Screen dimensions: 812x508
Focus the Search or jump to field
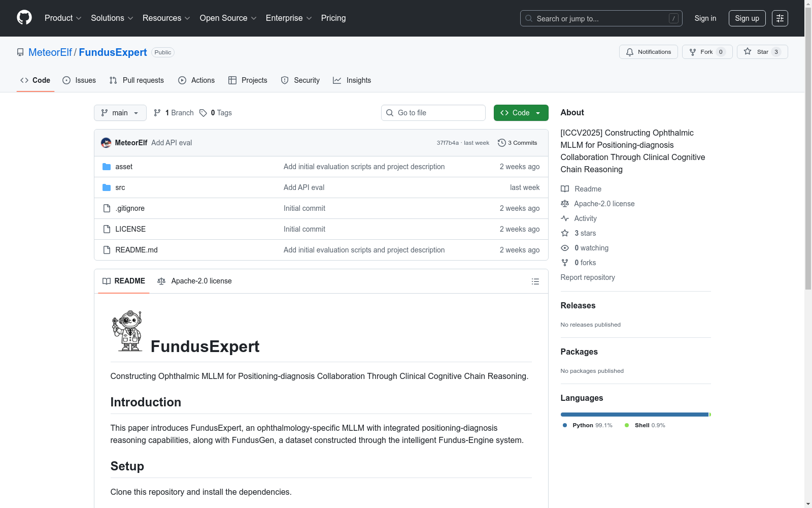point(601,18)
